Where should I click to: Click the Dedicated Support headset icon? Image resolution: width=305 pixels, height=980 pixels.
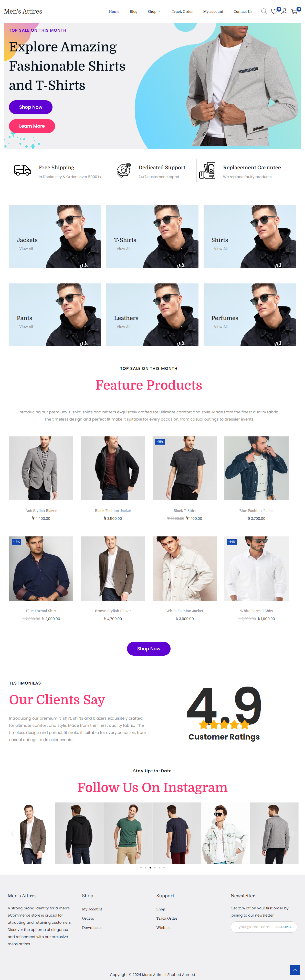(124, 170)
